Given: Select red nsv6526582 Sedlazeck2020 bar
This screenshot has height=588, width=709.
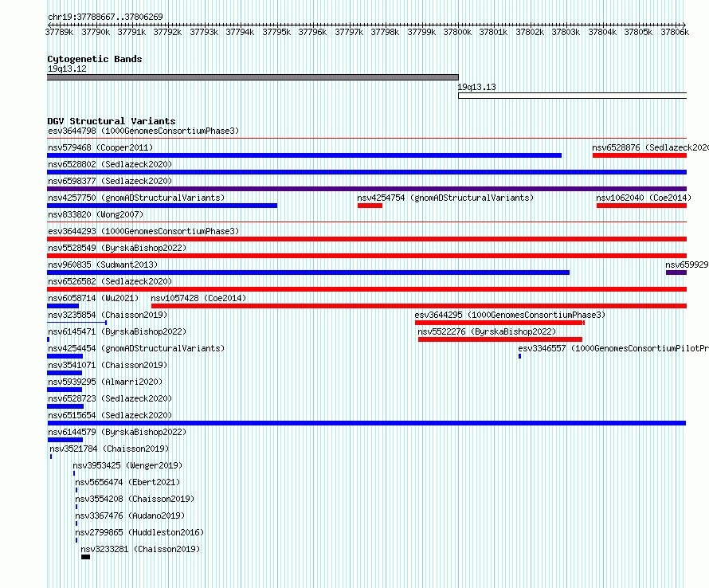Looking at the screenshot, I should pyautogui.click(x=366, y=289).
